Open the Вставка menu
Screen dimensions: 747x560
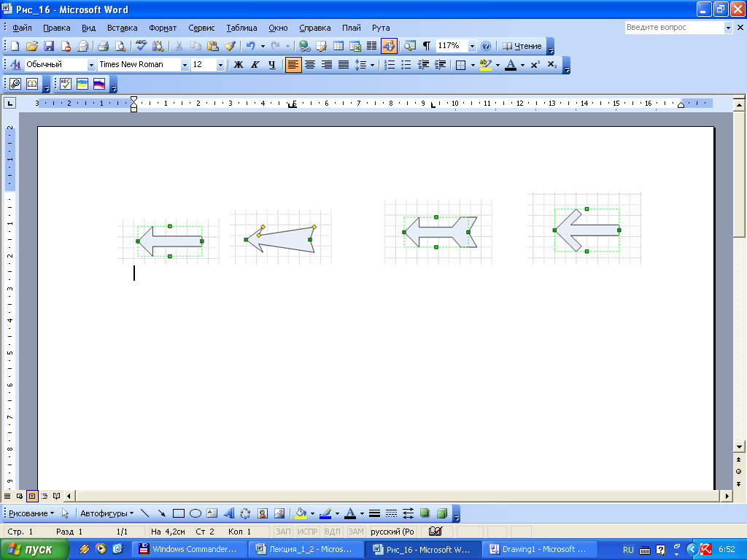122,28
